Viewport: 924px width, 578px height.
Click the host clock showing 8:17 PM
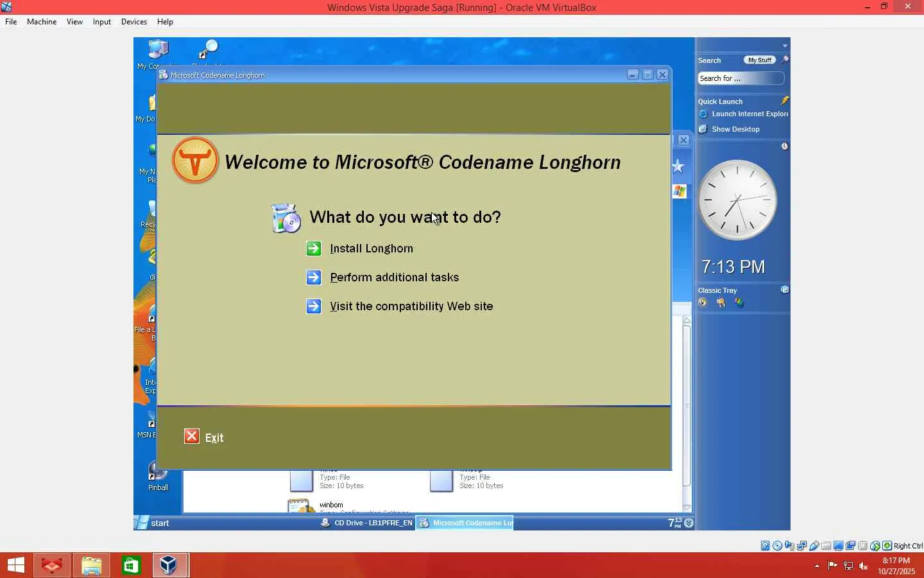coord(896,566)
